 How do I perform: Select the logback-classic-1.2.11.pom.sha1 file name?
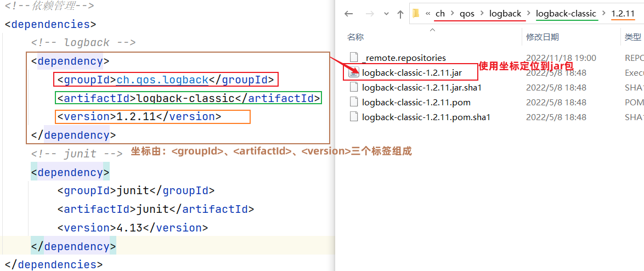pos(426,117)
